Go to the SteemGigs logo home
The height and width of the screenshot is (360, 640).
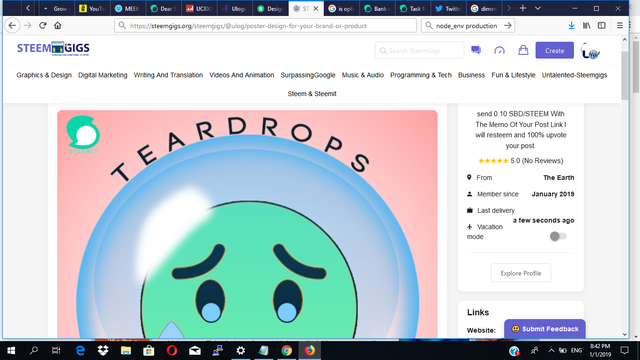point(53,49)
